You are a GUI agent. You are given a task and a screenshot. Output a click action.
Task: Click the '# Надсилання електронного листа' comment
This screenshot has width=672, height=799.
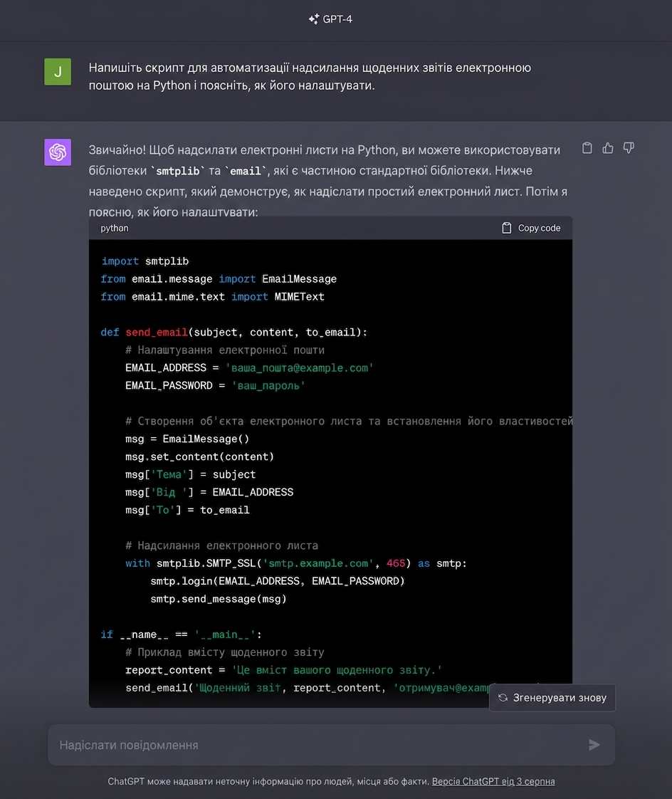coord(221,545)
